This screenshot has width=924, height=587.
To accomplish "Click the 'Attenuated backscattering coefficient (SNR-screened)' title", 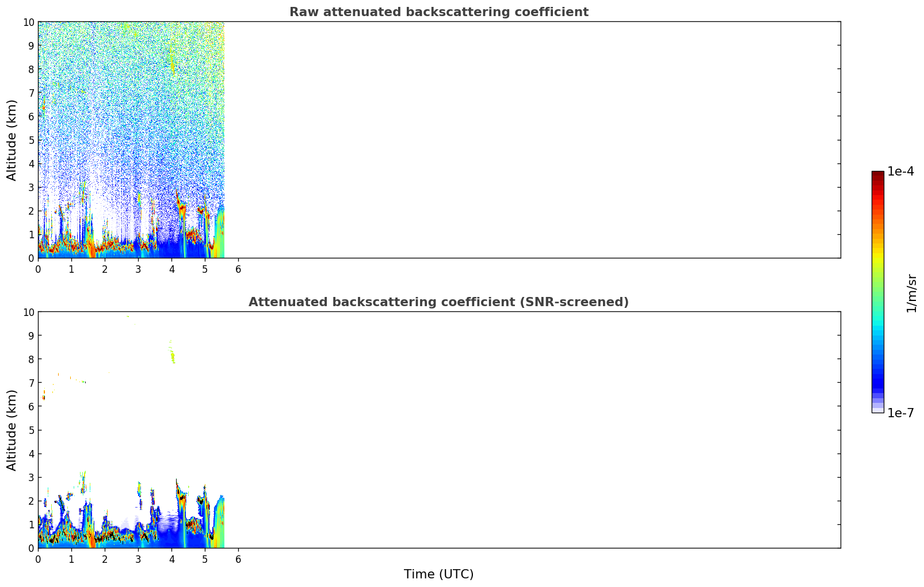I will coord(438,302).
